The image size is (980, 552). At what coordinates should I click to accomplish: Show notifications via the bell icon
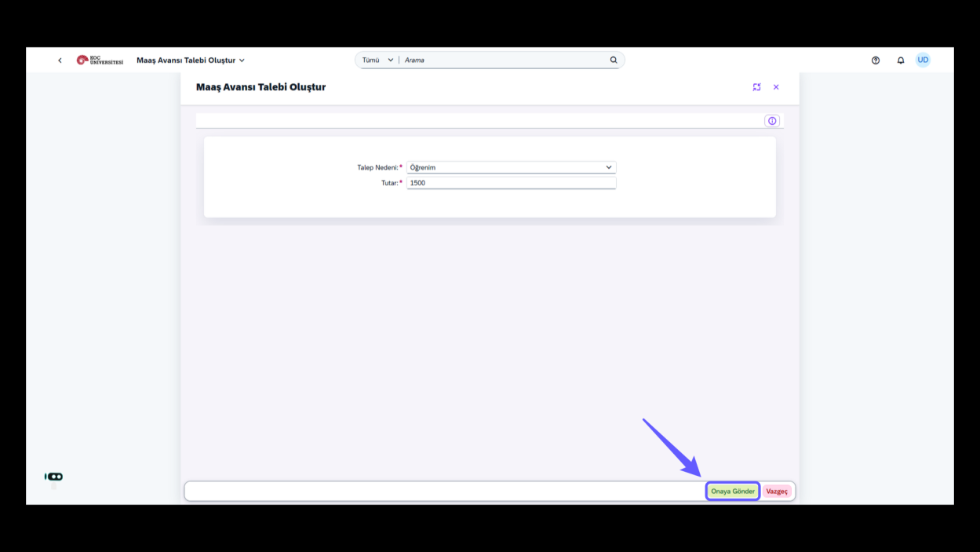[901, 60]
